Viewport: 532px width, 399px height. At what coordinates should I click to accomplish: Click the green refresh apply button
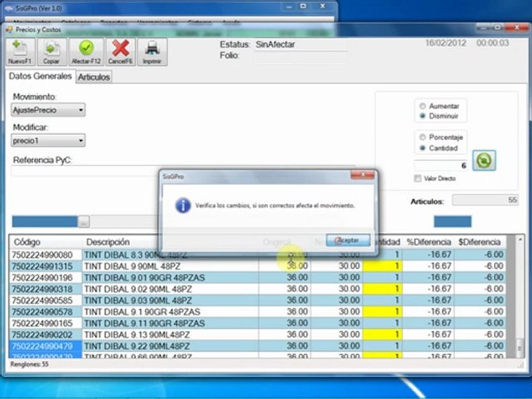coord(484,160)
